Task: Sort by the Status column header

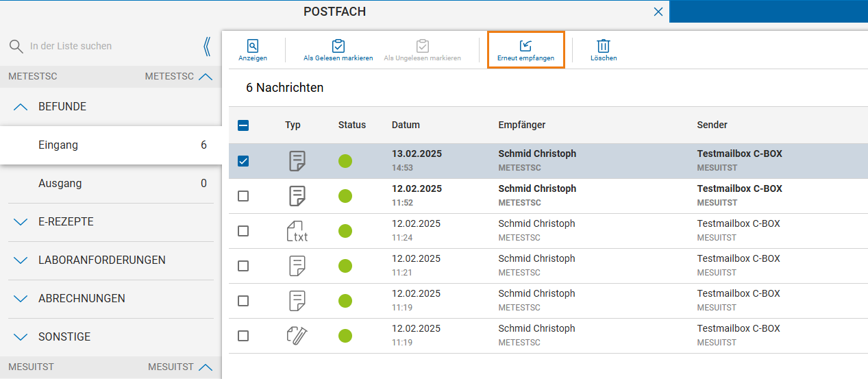Action: (352, 125)
